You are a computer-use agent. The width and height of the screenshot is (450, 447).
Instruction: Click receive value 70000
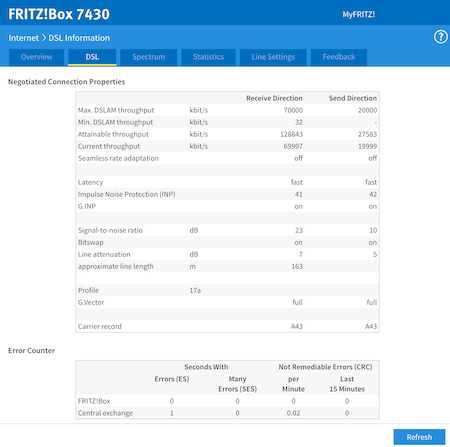(x=293, y=110)
